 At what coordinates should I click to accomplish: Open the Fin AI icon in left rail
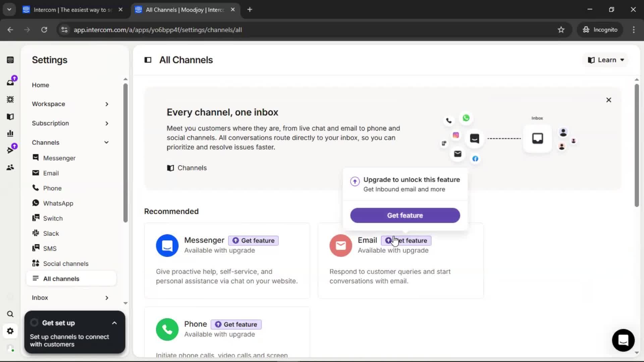click(x=10, y=100)
